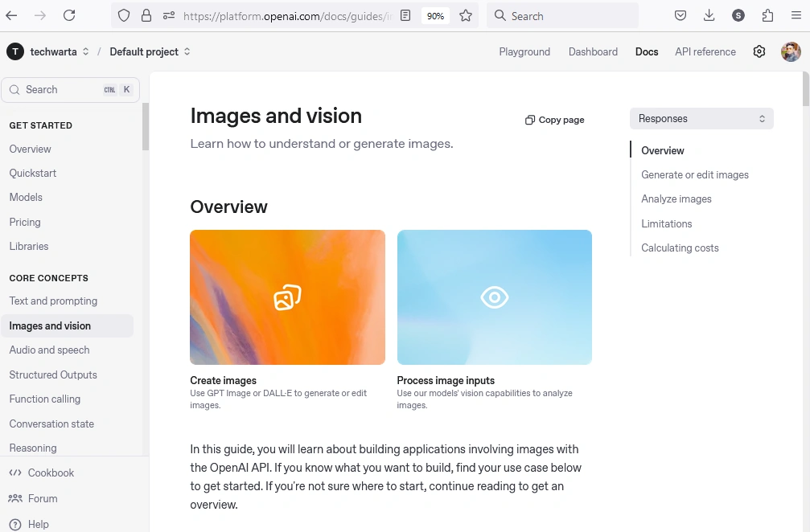This screenshot has height=532, width=810.
Task: Open Structured Outputs guide
Action: (x=53, y=374)
